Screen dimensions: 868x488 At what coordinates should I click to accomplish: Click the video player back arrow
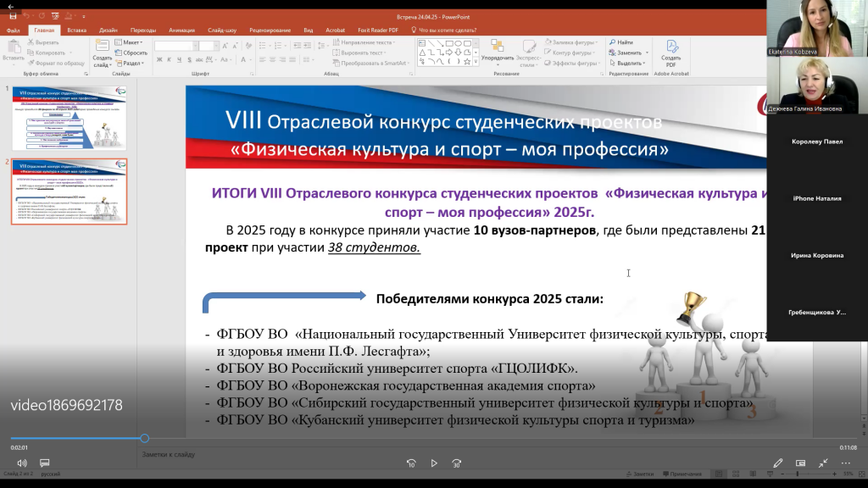tap(10, 6)
